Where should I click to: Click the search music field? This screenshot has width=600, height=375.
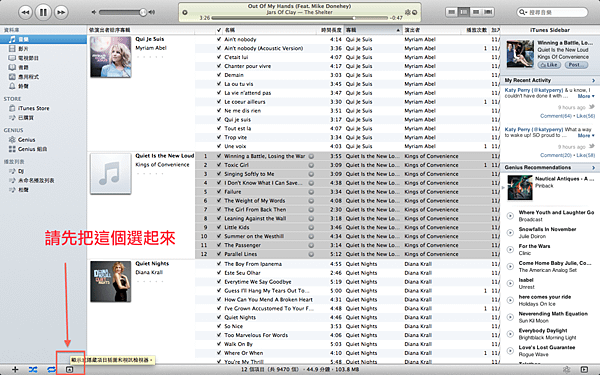[x=552, y=12]
